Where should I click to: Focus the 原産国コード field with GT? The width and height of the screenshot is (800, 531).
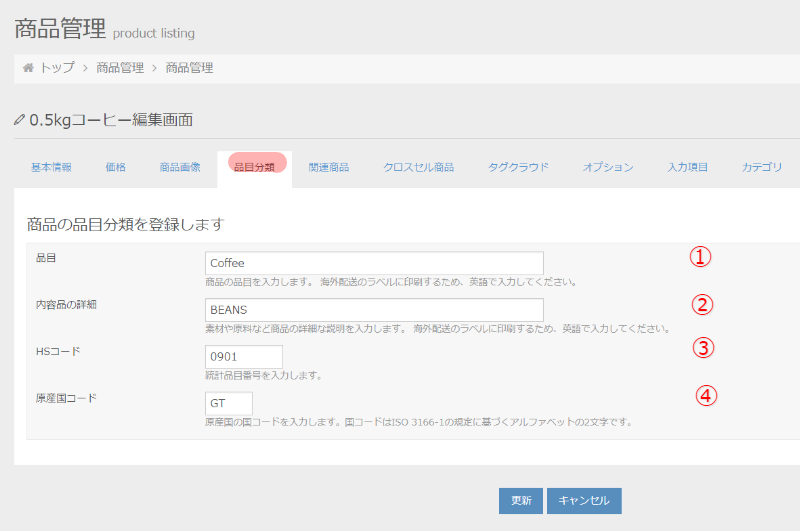229,403
